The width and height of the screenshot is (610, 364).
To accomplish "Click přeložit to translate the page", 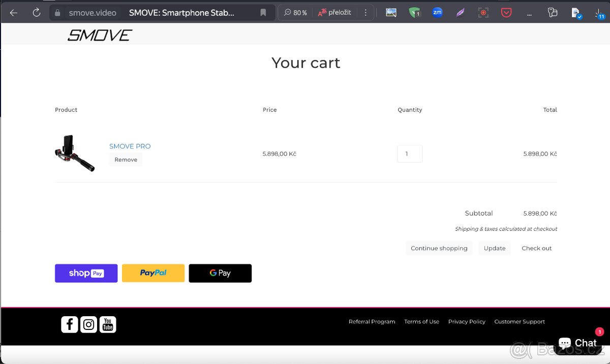I will [x=334, y=13].
